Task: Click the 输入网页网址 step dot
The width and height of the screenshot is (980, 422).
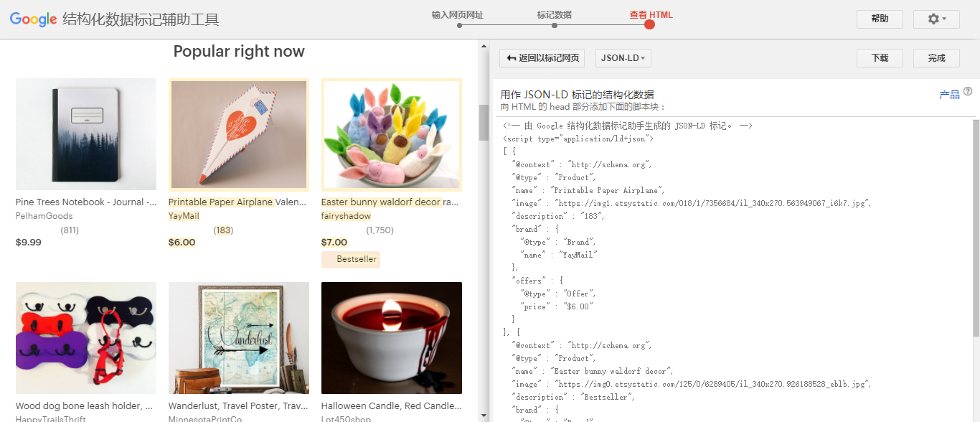Action: (x=459, y=26)
